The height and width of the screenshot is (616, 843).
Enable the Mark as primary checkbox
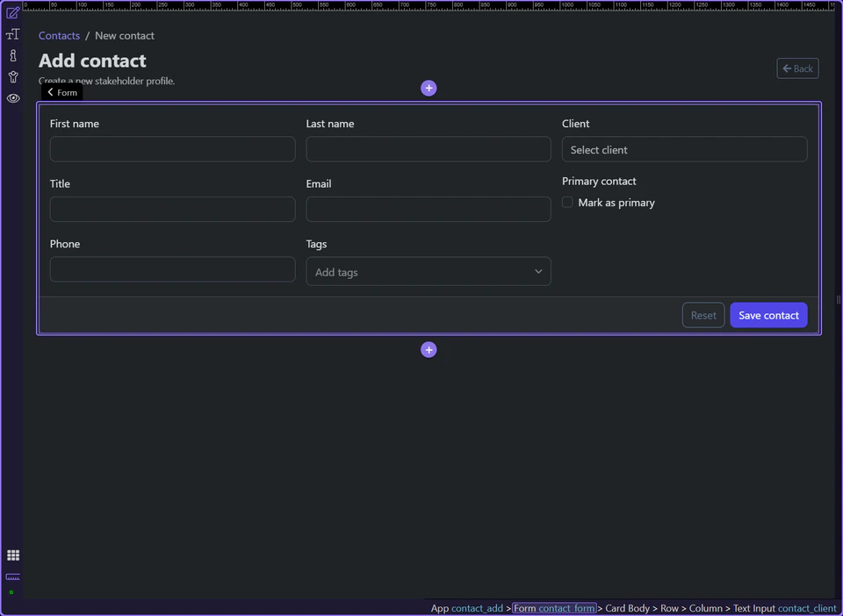coord(567,202)
